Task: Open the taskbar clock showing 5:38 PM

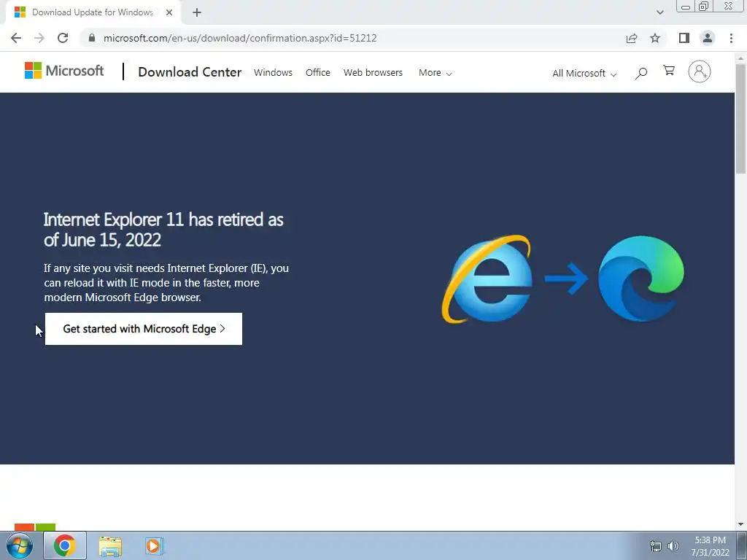Action: coord(710,546)
